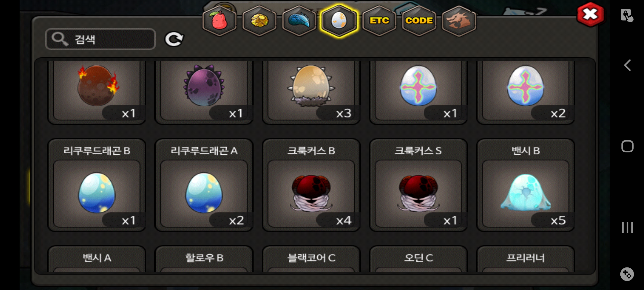Select the 리쿠루드래곤 A egg

204,185
